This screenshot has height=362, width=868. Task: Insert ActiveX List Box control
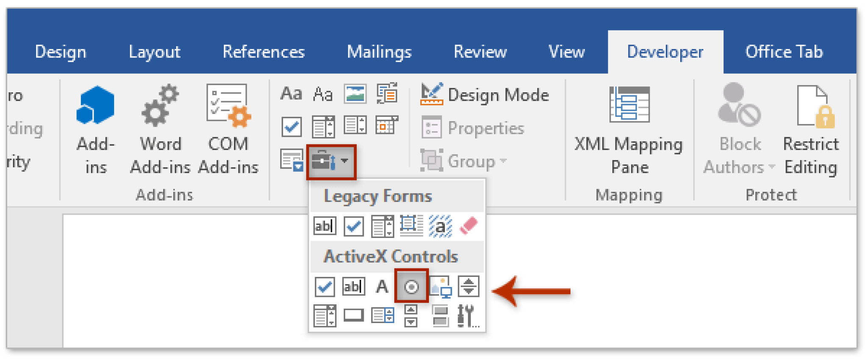pos(382,315)
